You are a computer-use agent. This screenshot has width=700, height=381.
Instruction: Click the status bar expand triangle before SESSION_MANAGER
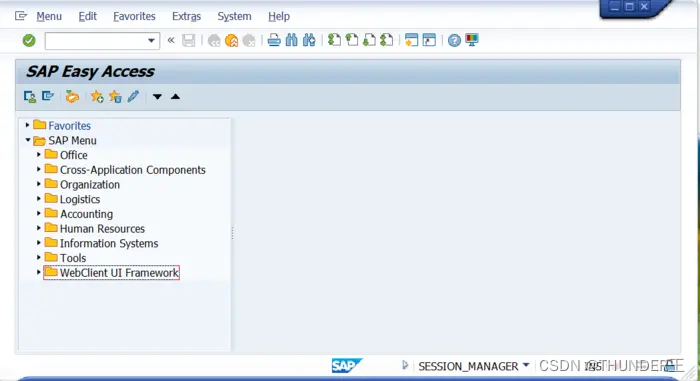click(x=405, y=365)
